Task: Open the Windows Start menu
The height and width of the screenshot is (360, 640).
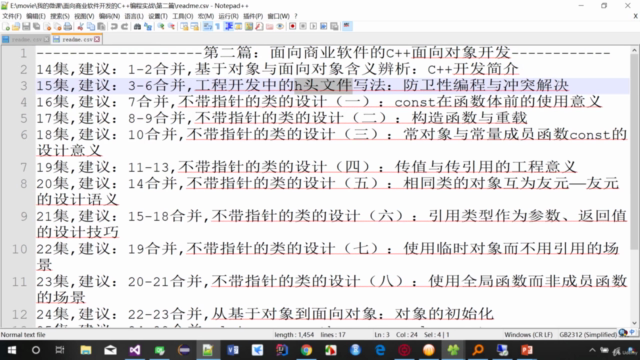Action: (11, 350)
